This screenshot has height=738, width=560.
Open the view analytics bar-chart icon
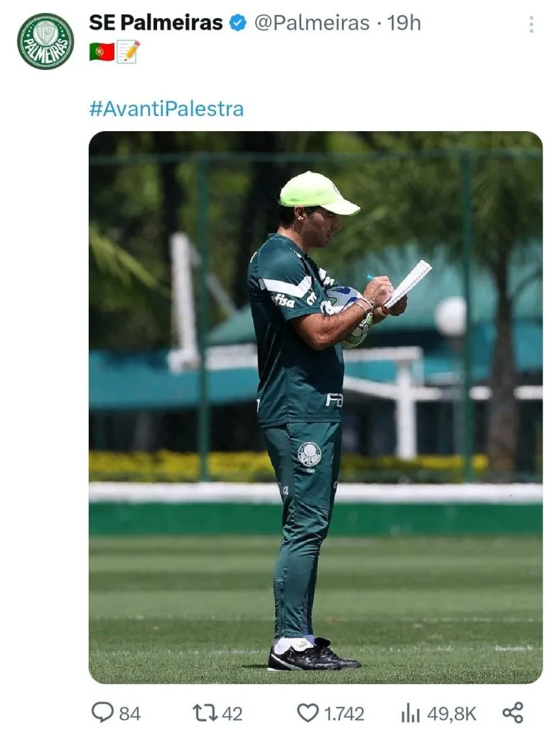410,713
